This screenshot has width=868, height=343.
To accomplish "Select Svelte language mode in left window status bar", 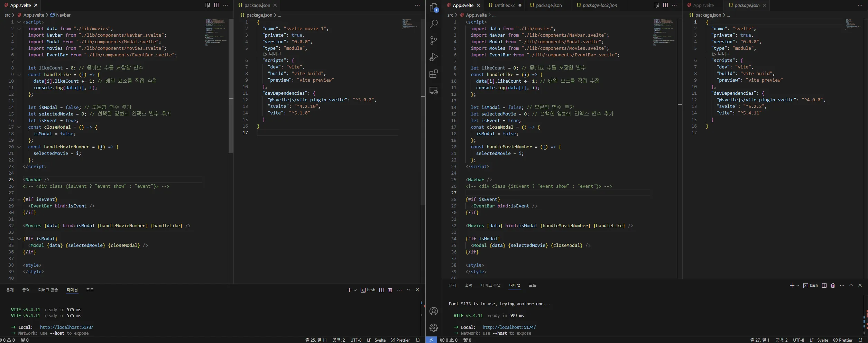I will (380, 340).
